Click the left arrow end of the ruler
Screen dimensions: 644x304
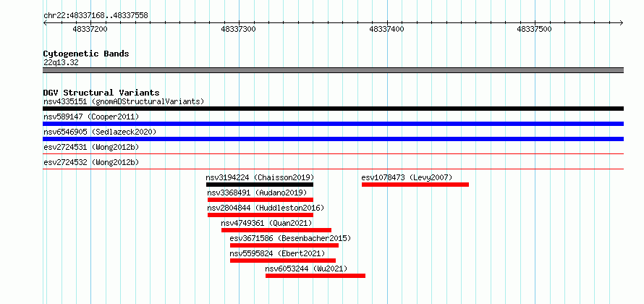[x=45, y=22]
